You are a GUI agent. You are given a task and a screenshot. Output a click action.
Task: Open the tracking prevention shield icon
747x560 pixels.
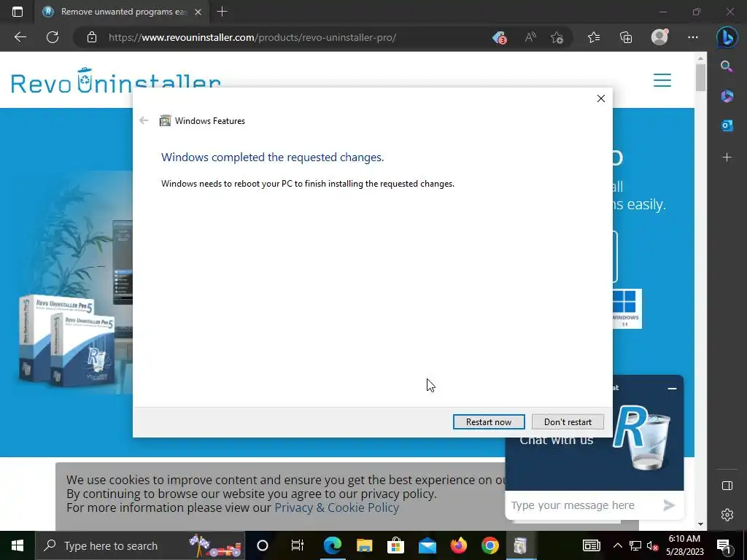[x=499, y=37]
